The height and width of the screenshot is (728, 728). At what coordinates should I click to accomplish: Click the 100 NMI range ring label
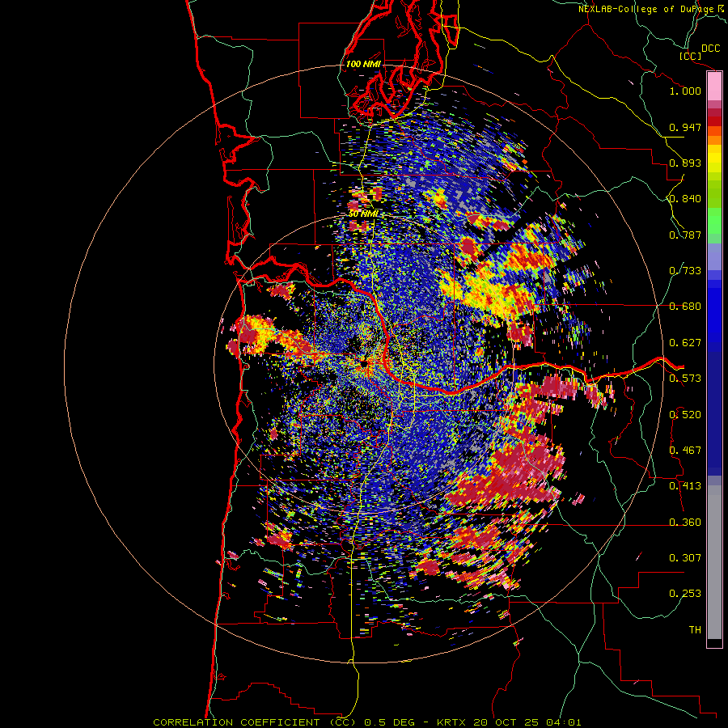[x=362, y=64]
